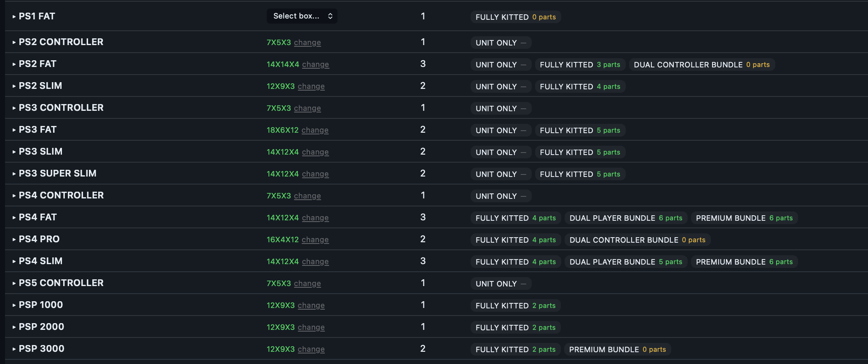Expand the PSP 3000 row

point(14,349)
